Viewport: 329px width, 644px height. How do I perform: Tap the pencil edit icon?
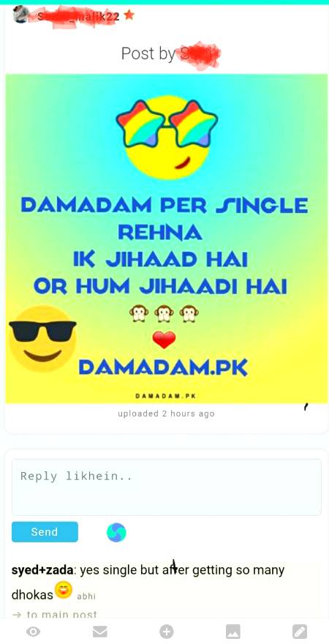300,632
